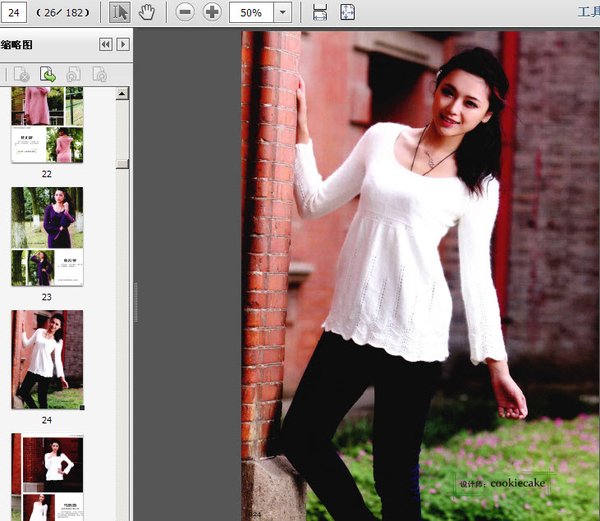Zoom in with the plus button
This screenshot has height=521, width=600.
212,12
